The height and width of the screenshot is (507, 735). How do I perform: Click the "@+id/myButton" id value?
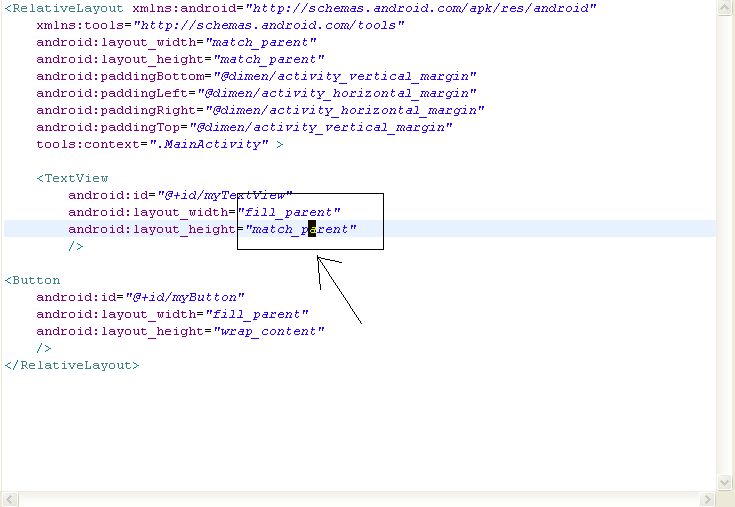[x=183, y=297]
